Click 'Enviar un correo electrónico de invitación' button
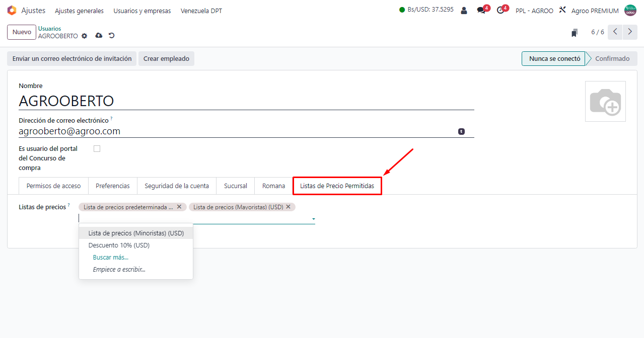This screenshot has width=644, height=338. tap(72, 59)
